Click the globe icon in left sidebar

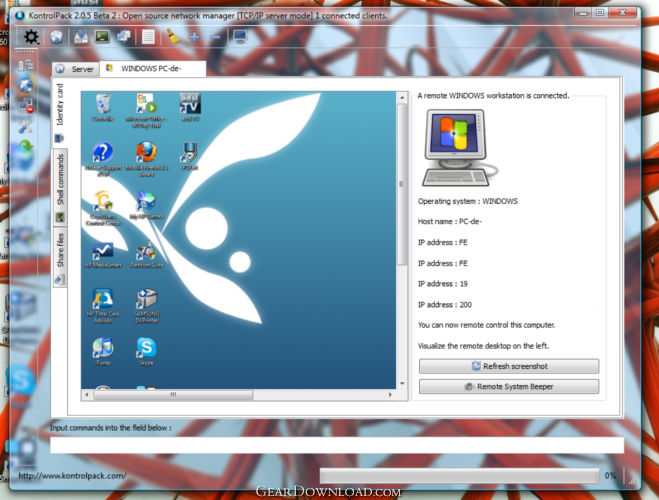(26, 85)
